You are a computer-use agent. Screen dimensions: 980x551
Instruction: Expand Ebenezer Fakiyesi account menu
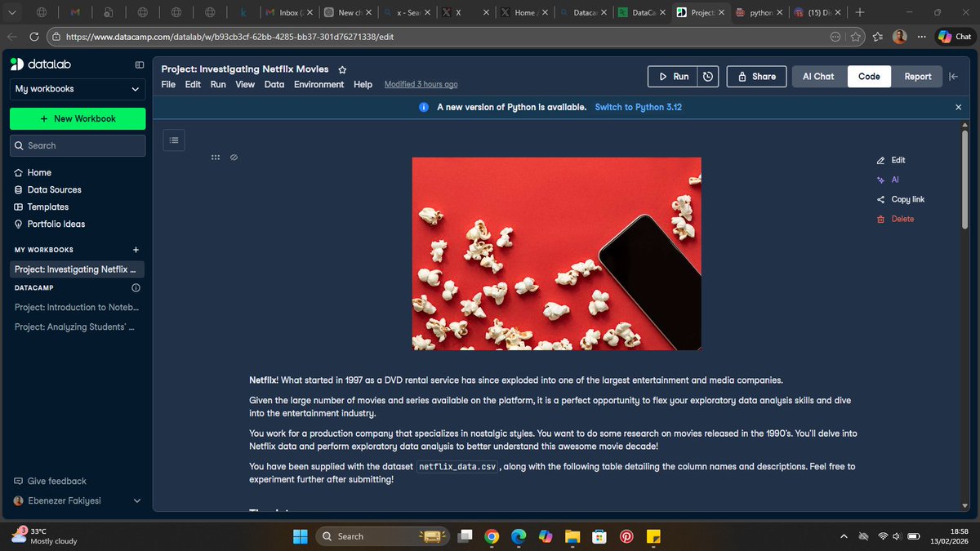78,500
